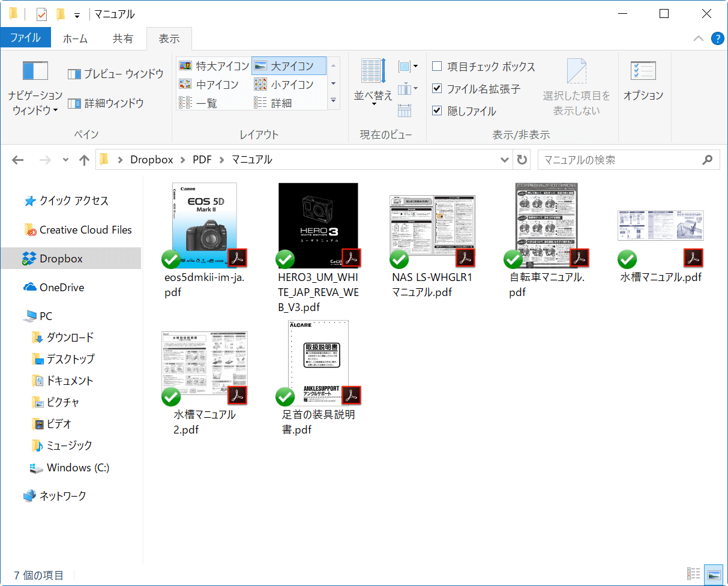Collapse the ribbon with the chevron
The image size is (728, 586).
[x=698, y=38]
